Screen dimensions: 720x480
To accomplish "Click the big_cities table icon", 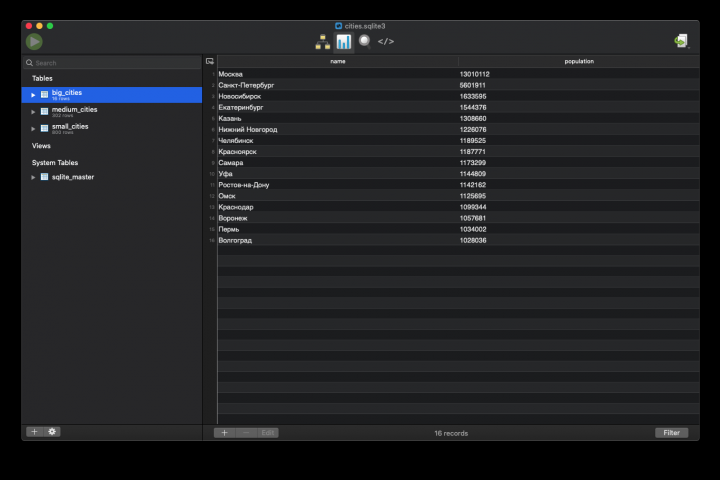I will click(x=45, y=95).
